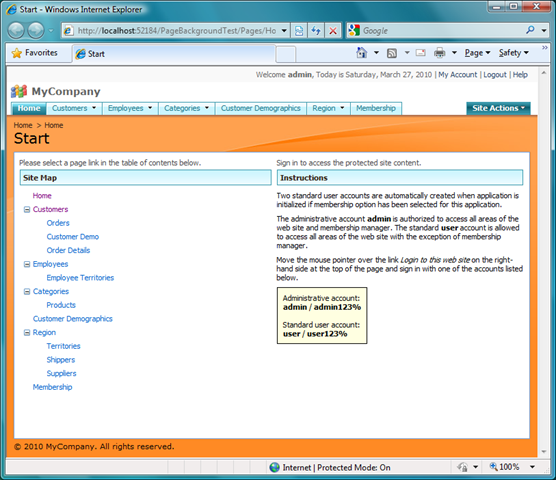Viewport: 556px width, 480px height.
Task: Open the Suppliers site map link
Action: tap(61, 373)
